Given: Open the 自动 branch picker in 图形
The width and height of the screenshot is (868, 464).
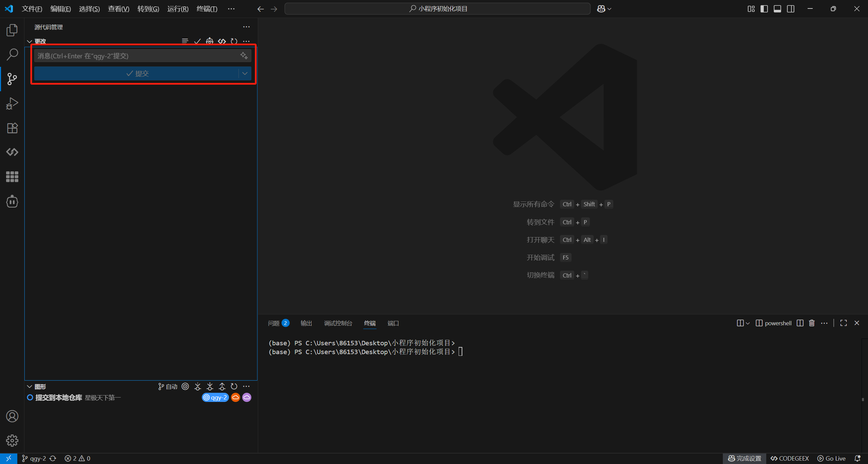Looking at the screenshot, I should pos(168,386).
